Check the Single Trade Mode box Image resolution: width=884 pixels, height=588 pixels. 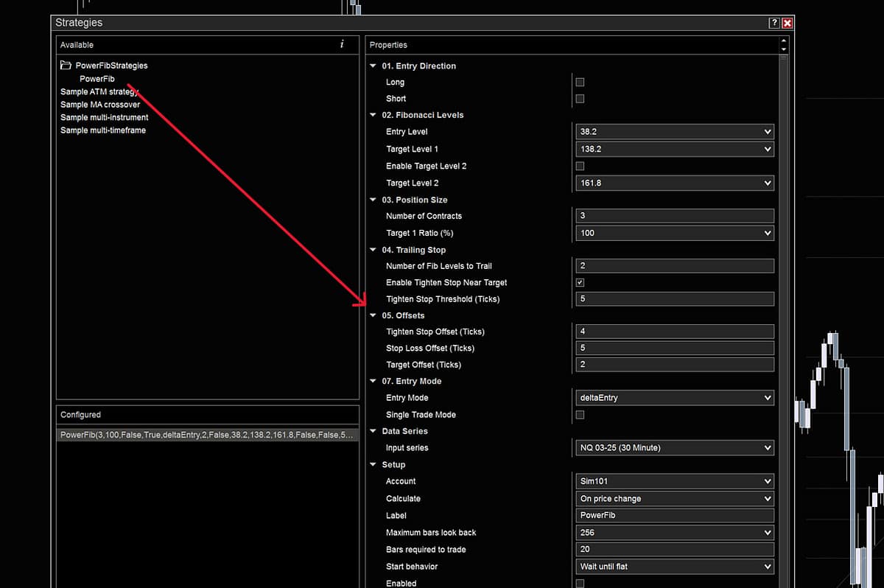tap(580, 415)
